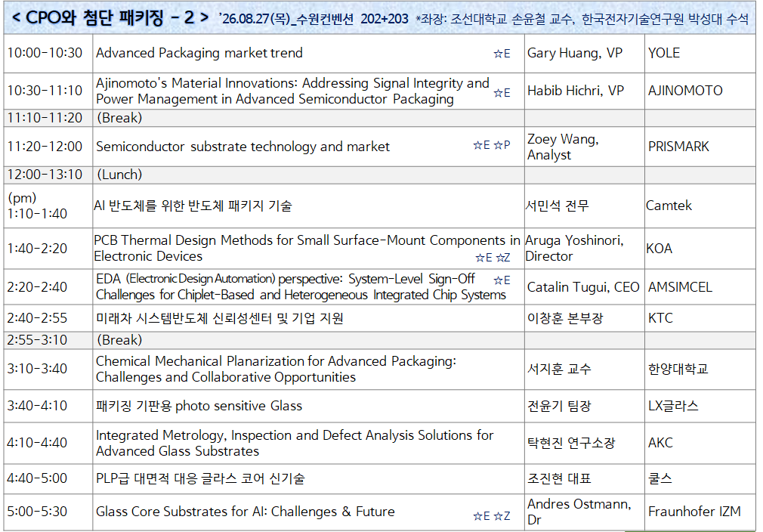Select 'PLP급 대면적 대응 글라스 코어 신기술' title
This screenshot has width=763, height=532.
[200, 478]
